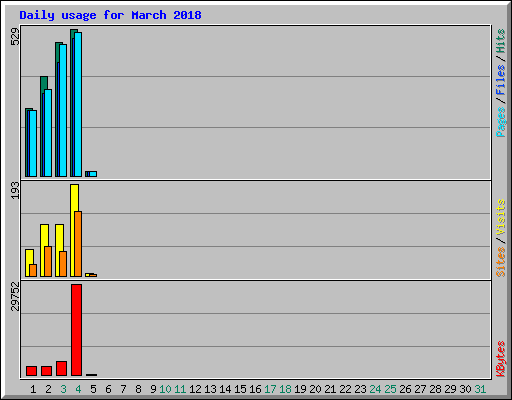Click the orange sites bar for day 2
The width and height of the screenshot is (512, 400).
tap(48, 261)
